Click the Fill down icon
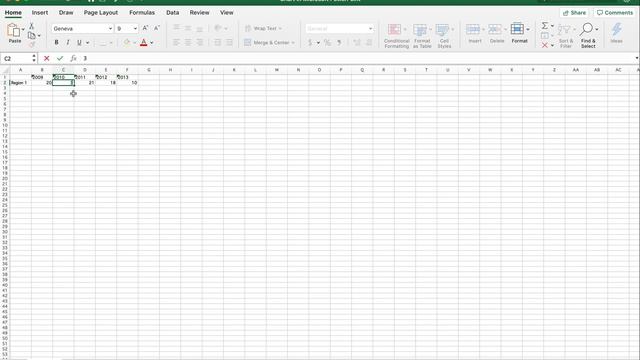 coord(544,36)
